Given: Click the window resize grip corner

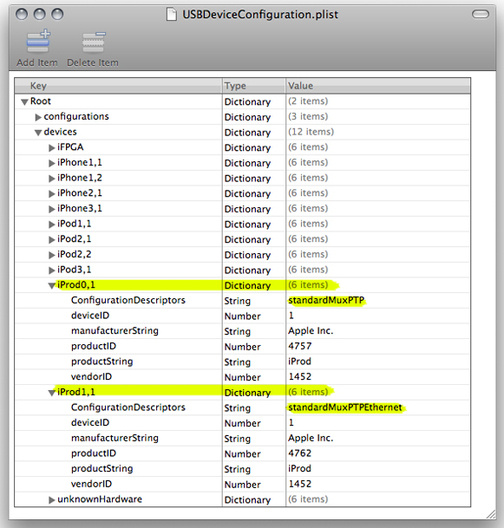Looking at the screenshot, I should pyautogui.click(x=491, y=514).
